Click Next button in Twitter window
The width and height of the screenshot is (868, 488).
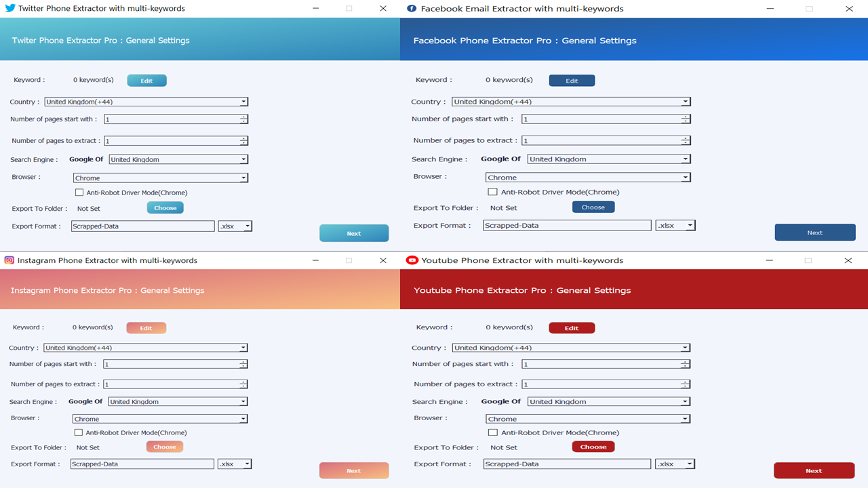pyautogui.click(x=354, y=233)
